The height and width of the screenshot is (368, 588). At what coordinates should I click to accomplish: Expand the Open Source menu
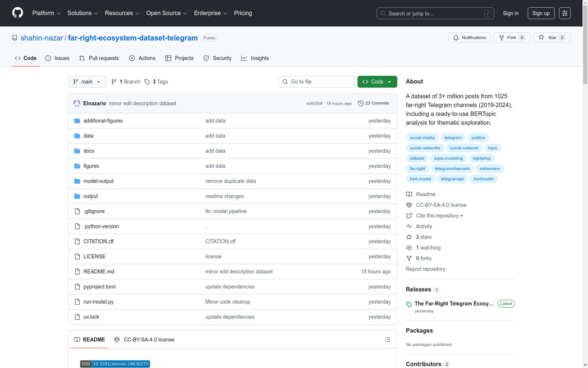pyautogui.click(x=167, y=13)
